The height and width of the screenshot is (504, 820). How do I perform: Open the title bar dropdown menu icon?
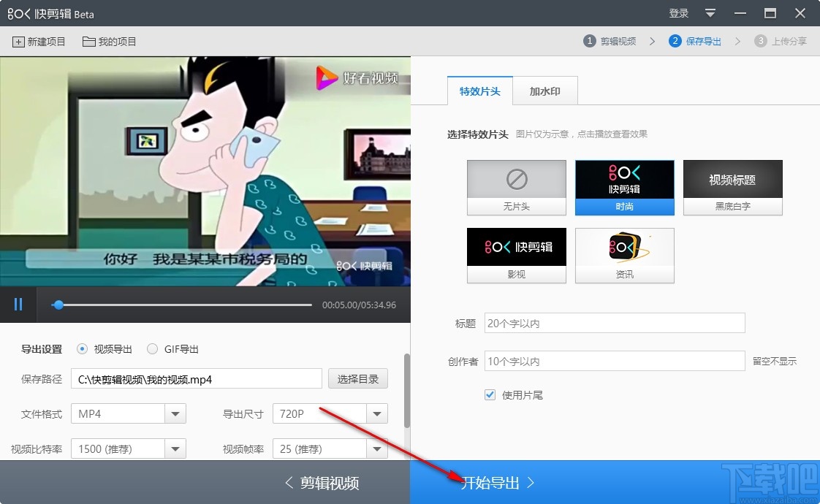[710, 14]
